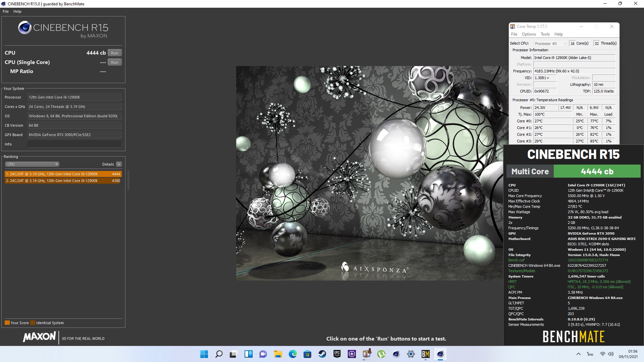Launch Epic Games from taskbar
This screenshot has width=644, height=362.
pyautogui.click(x=337, y=354)
